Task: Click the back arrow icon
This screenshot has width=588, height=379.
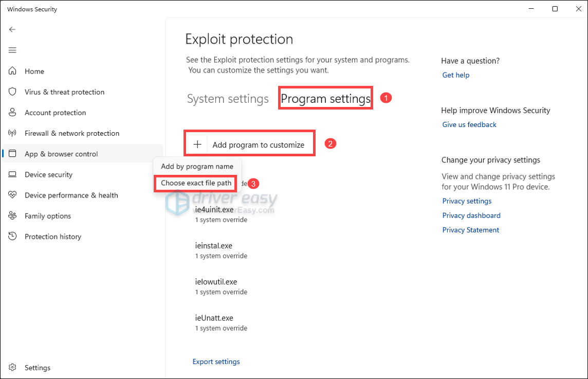Action: coord(13,29)
